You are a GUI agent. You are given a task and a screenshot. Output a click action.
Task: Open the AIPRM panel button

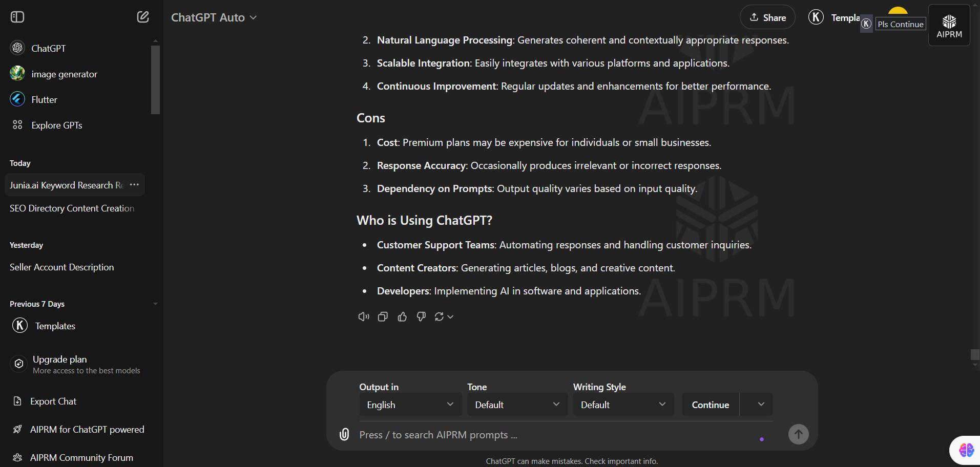click(x=949, y=25)
